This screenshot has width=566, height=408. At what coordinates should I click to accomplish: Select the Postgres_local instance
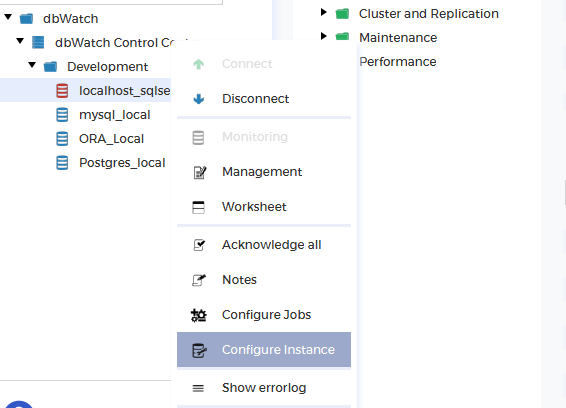[x=122, y=163]
